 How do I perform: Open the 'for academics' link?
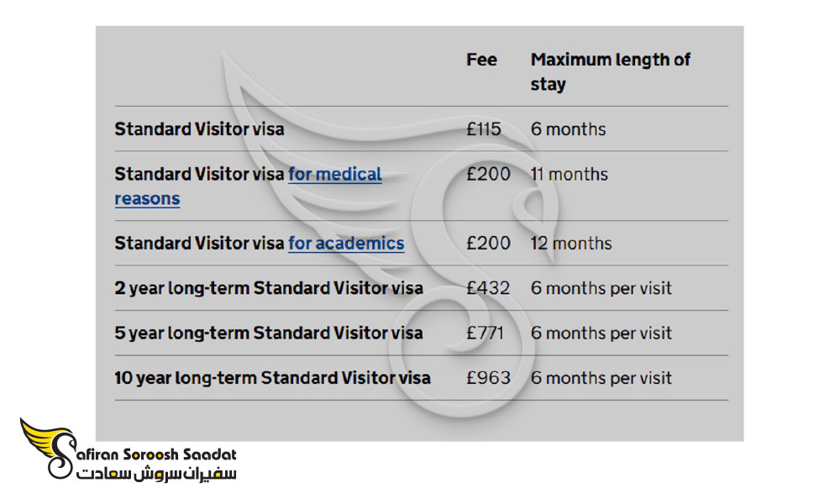coord(346,243)
